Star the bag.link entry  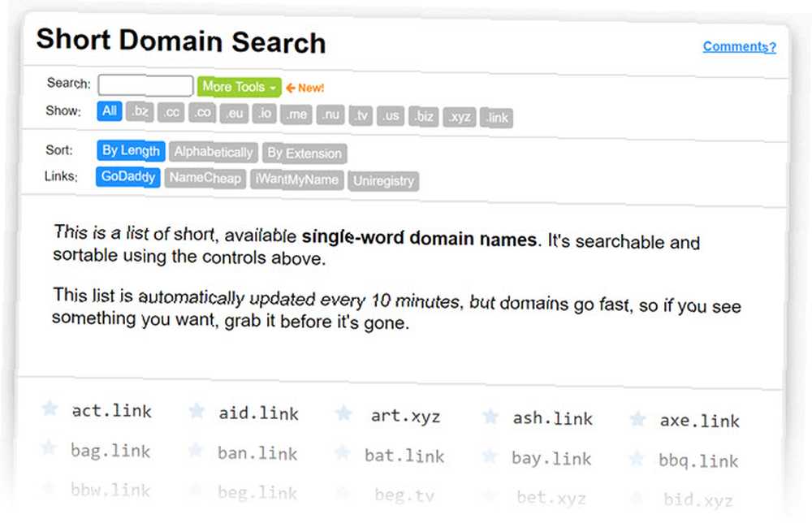point(49,447)
